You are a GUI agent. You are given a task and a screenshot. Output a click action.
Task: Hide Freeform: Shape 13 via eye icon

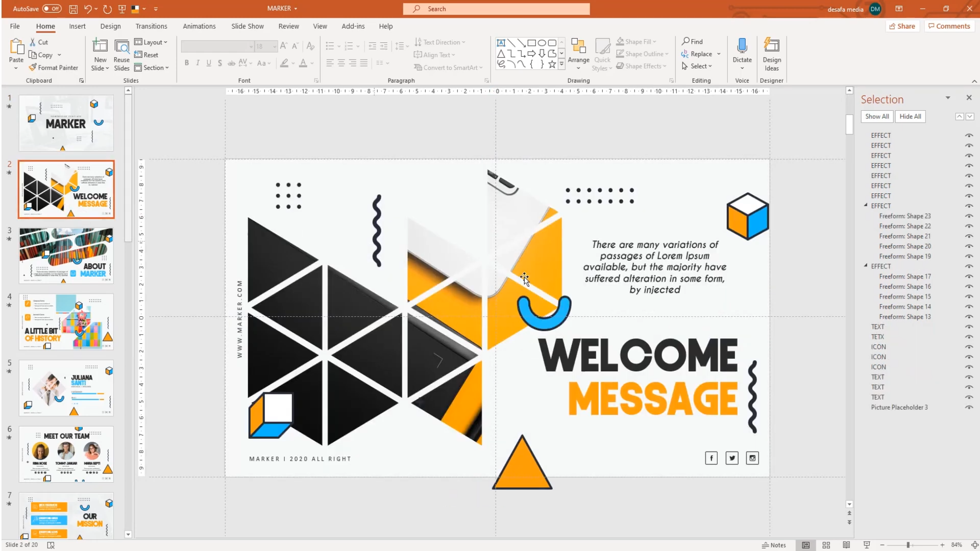[969, 317]
